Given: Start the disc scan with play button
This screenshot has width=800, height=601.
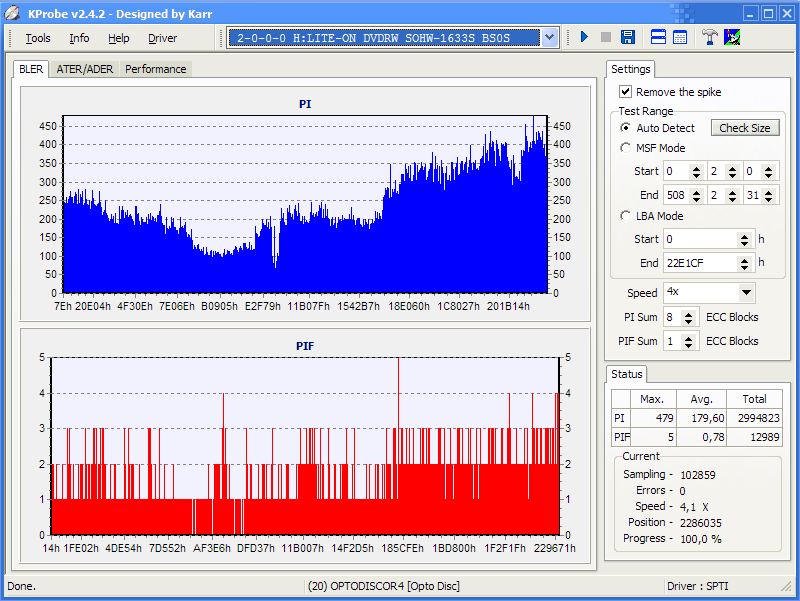Looking at the screenshot, I should click(585, 37).
